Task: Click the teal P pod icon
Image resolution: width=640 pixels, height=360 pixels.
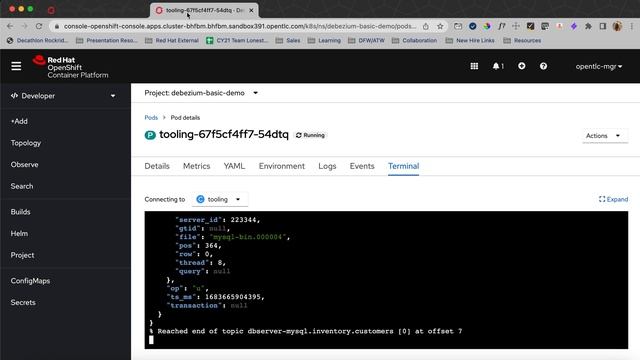Action: [150, 135]
